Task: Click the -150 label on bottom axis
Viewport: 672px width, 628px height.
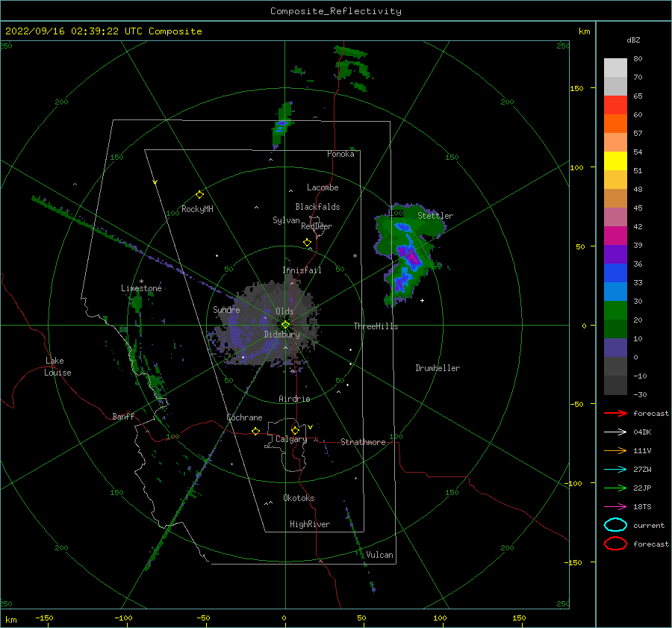Action: [x=44, y=618]
